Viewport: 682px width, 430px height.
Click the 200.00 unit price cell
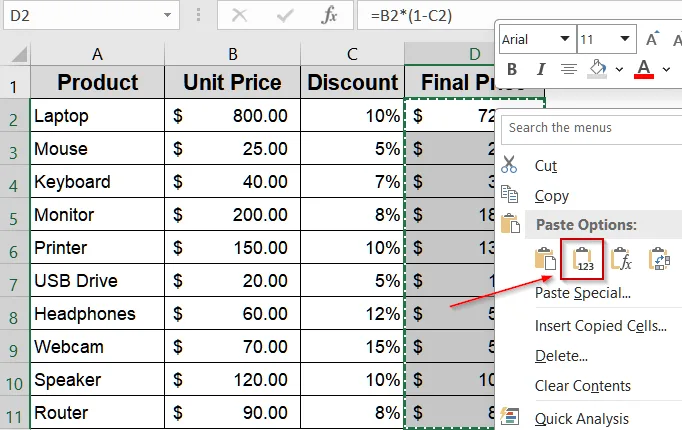[x=233, y=215]
